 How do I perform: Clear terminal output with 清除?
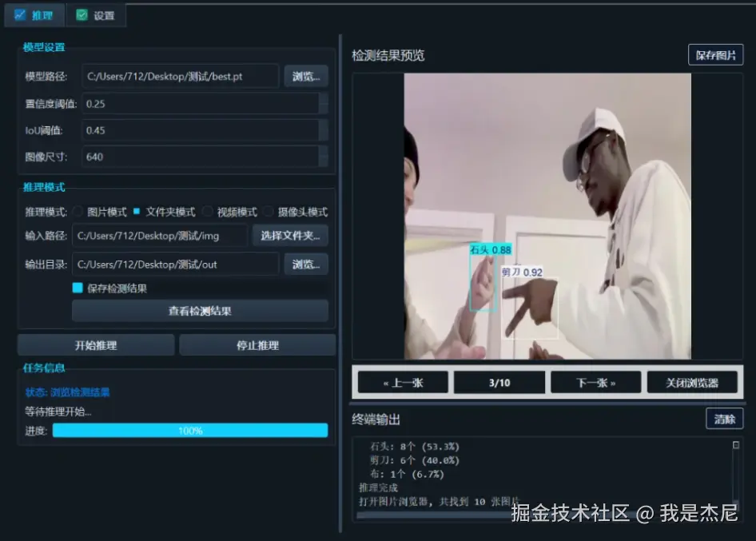click(724, 418)
